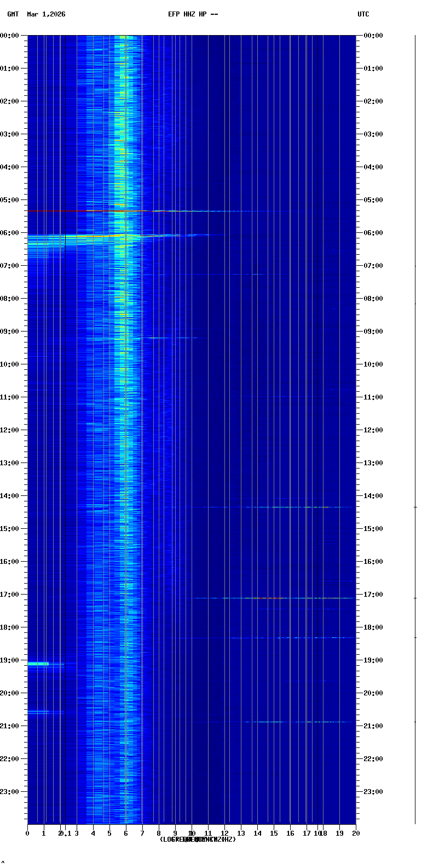Click the GMT label at top left
The image size is (439, 868).
pos(13,14)
